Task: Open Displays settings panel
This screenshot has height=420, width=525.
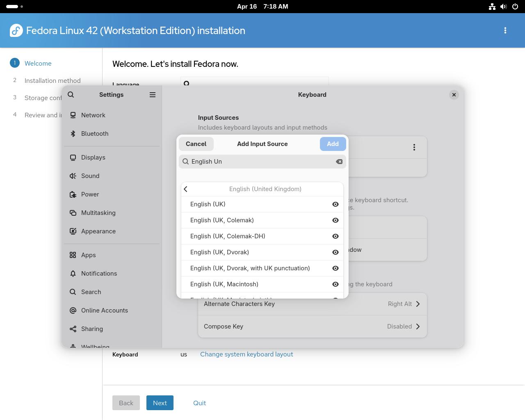Action: [112, 157]
